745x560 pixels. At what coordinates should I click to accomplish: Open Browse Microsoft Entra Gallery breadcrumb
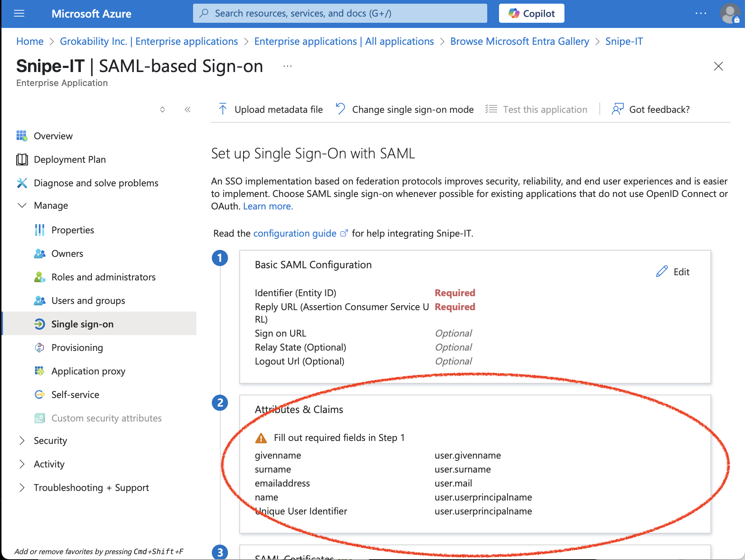(x=520, y=42)
